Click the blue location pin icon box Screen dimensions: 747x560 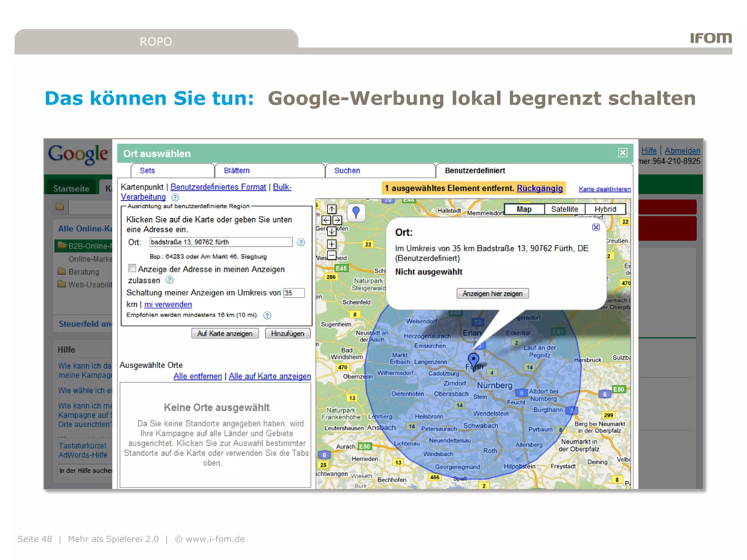(x=356, y=212)
